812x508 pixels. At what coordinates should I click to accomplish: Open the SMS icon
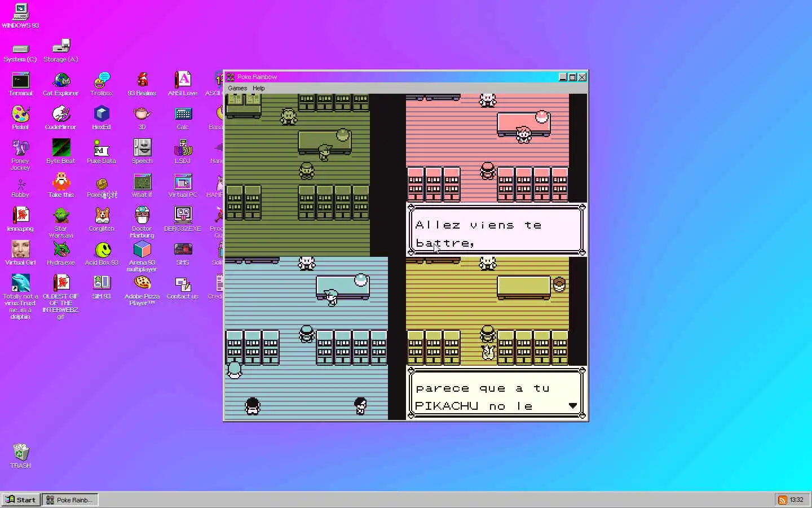coord(183,254)
